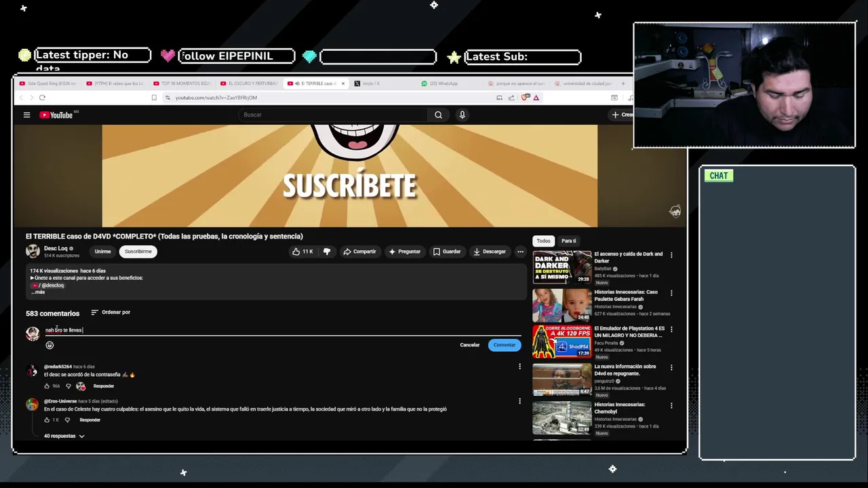The height and width of the screenshot is (488, 868).
Task: Open the YouTube hamburger guide menu
Action: coord(26,115)
